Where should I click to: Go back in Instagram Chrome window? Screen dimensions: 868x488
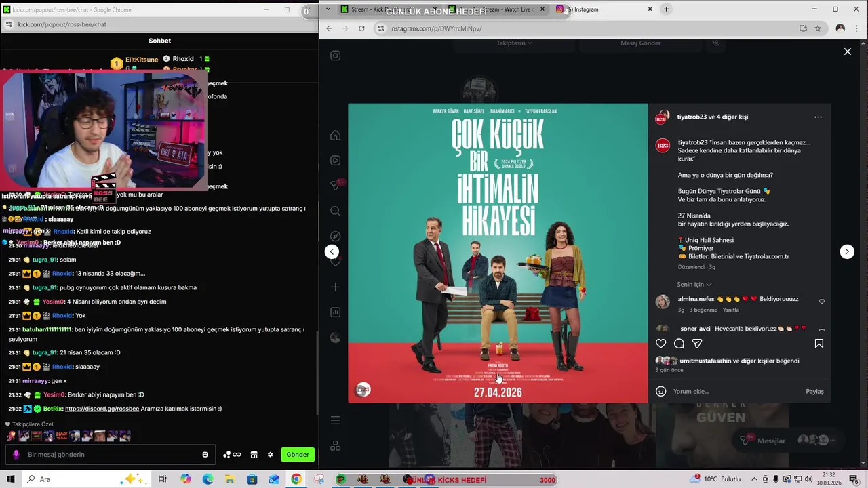329,28
